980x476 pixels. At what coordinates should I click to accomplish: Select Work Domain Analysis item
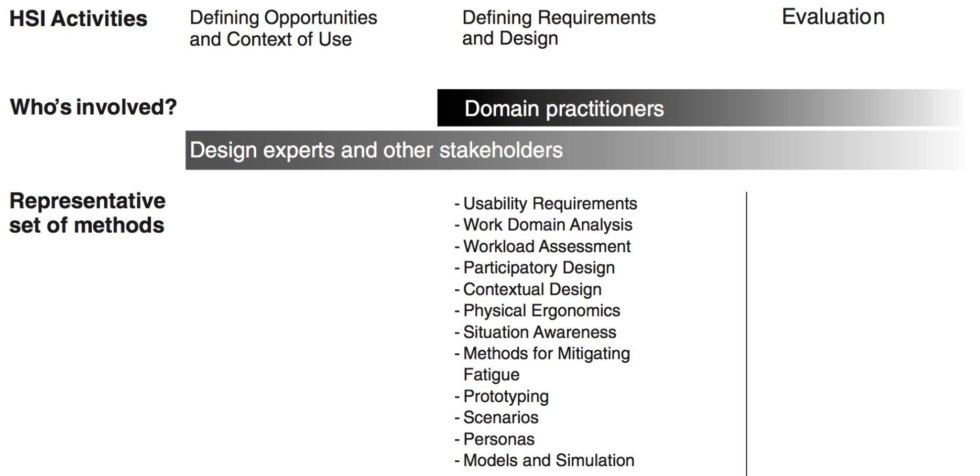(x=543, y=225)
